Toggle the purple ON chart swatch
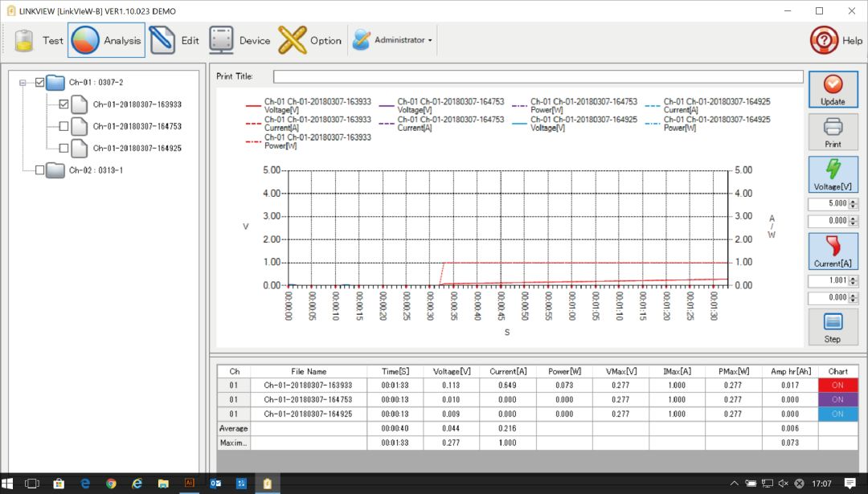 pyautogui.click(x=837, y=399)
